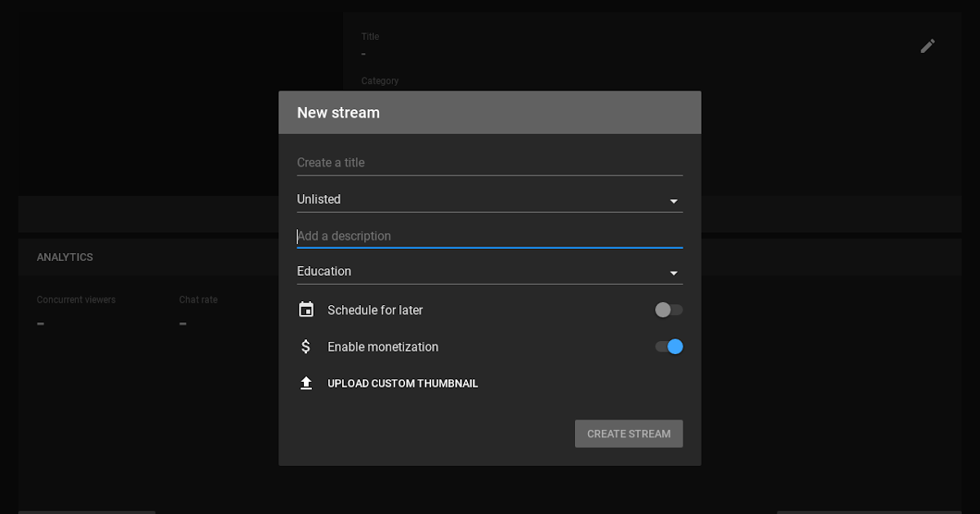Click the Create a title field
The image size is (980, 514).
(490, 162)
